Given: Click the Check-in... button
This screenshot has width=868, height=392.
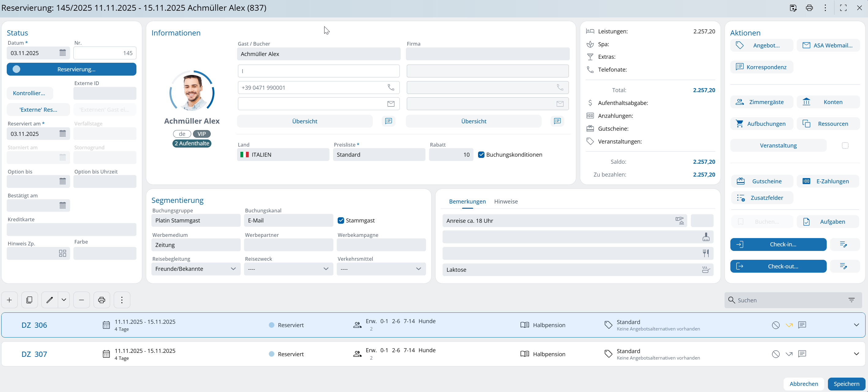Looking at the screenshot, I should coord(778,245).
